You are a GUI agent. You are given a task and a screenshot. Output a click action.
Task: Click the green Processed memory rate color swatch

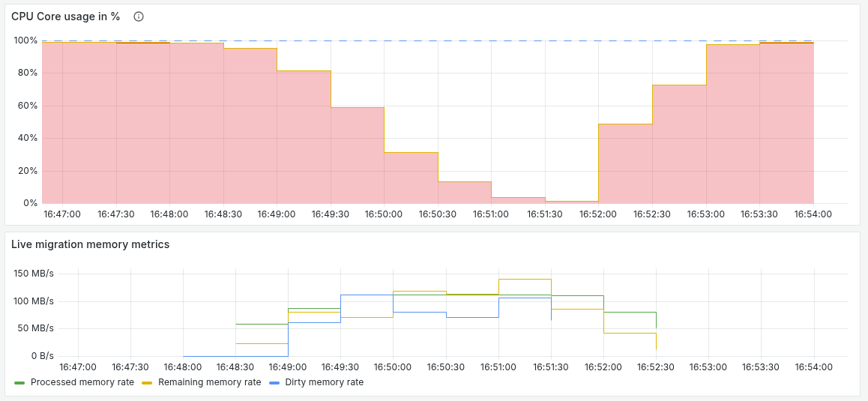[19, 383]
